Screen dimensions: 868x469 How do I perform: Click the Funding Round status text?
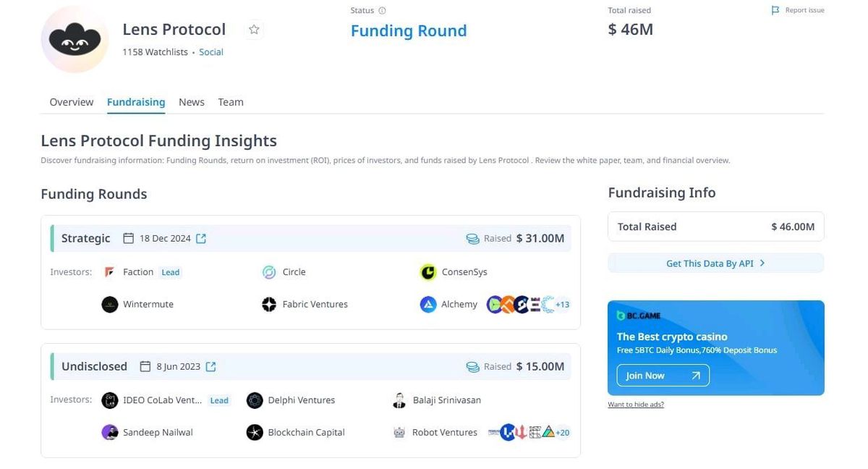pyautogui.click(x=409, y=31)
